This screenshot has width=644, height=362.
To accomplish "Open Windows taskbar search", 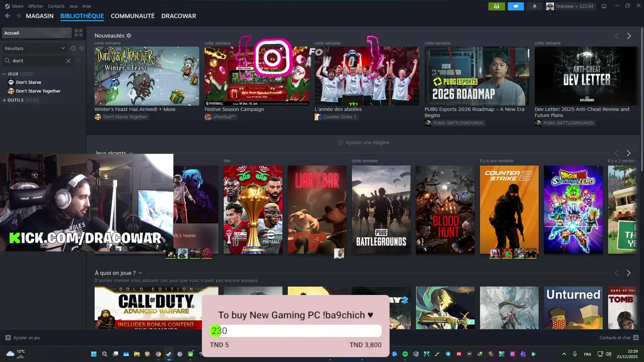I will pyautogui.click(x=105, y=354).
